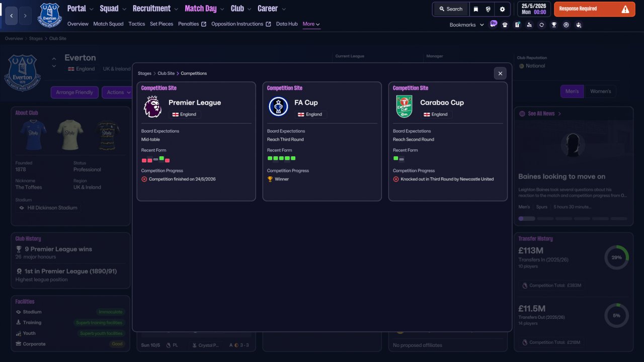
Task: Click the Everton crest in the top bar
Action: (x=50, y=15)
